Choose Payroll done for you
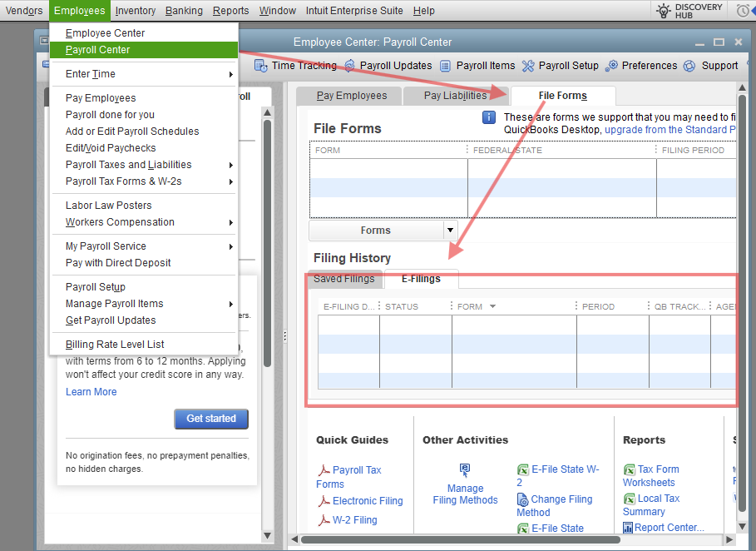 [144, 114]
